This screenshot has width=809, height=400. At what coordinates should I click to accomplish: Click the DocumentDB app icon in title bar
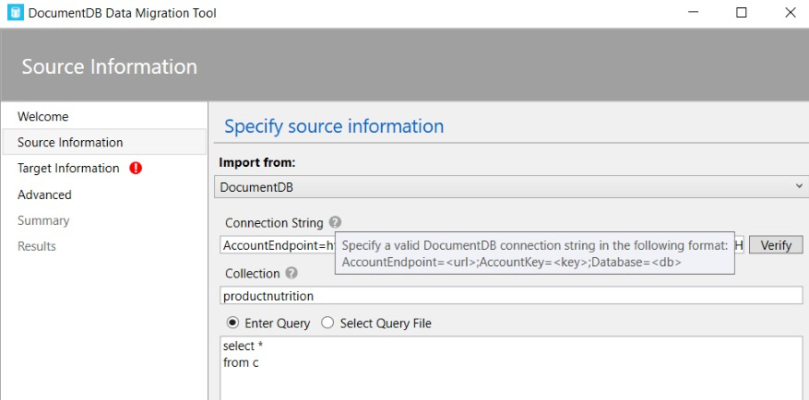(x=13, y=13)
